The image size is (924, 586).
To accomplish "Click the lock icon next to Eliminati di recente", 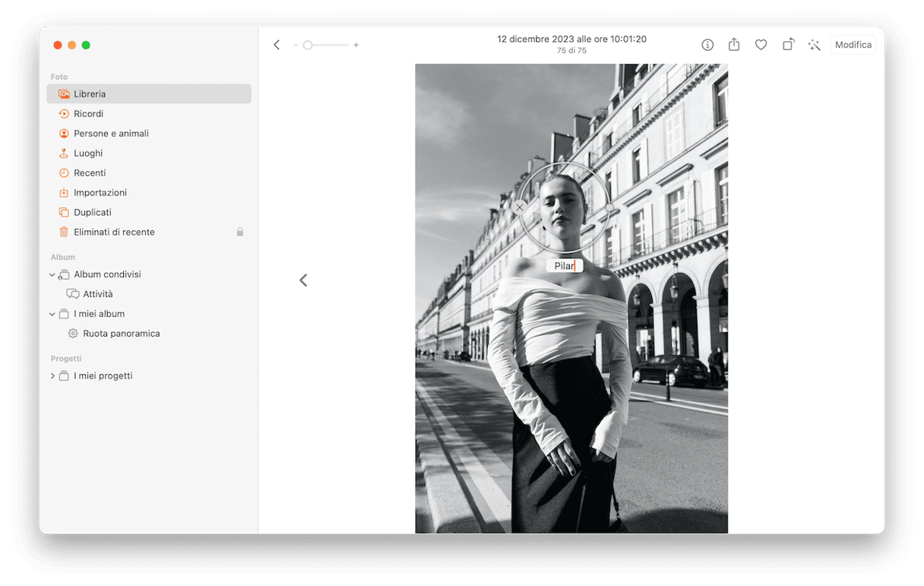I will (240, 232).
